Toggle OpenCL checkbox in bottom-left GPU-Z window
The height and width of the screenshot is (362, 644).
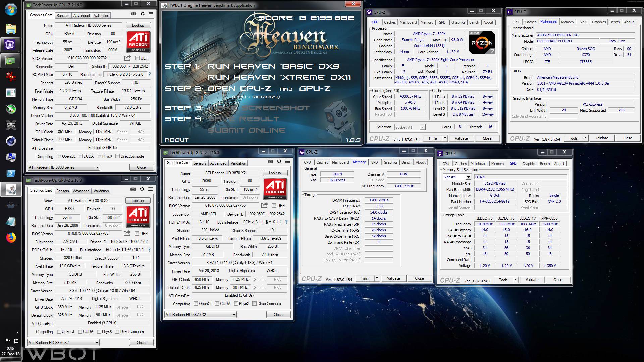click(59, 331)
